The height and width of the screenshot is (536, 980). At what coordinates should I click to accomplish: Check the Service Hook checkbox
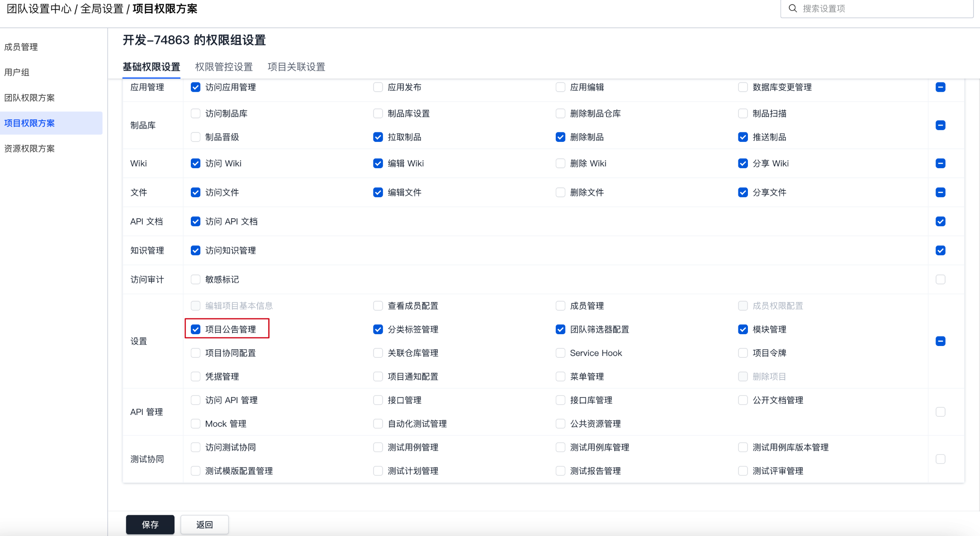[560, 353]
